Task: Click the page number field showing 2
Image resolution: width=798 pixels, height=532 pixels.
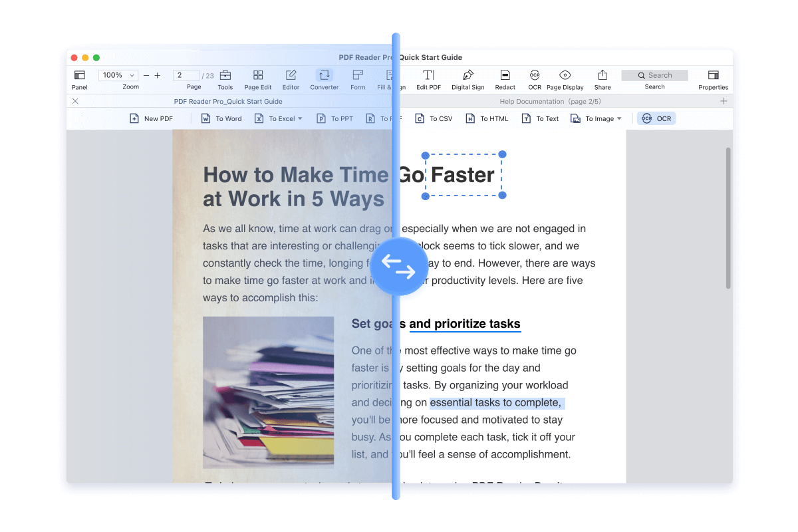Action: pyautogui.click(x=186, y=75)
